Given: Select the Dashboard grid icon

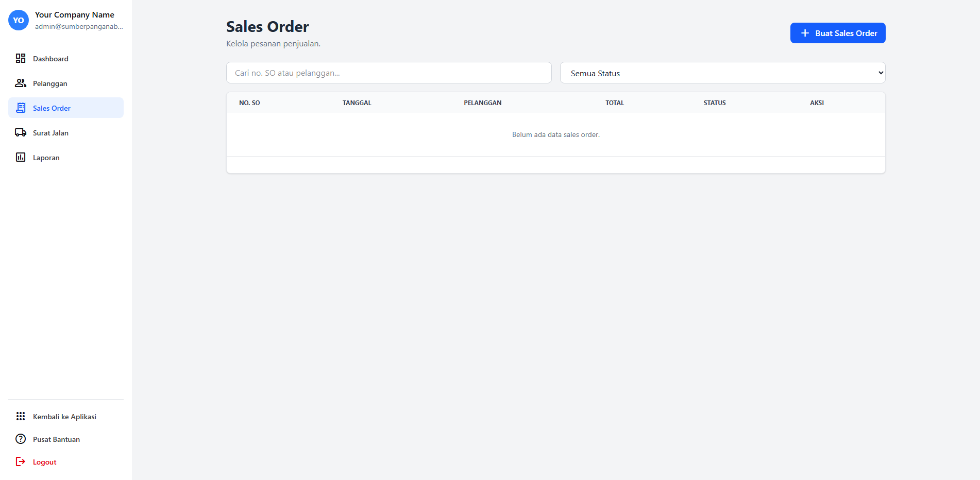Looking at the screenshot, I should [x=21, y=58].
